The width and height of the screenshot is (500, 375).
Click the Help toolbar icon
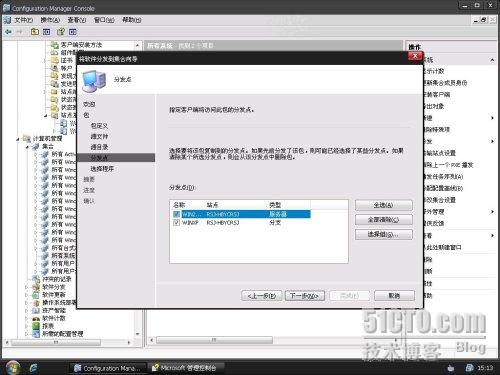61,32
